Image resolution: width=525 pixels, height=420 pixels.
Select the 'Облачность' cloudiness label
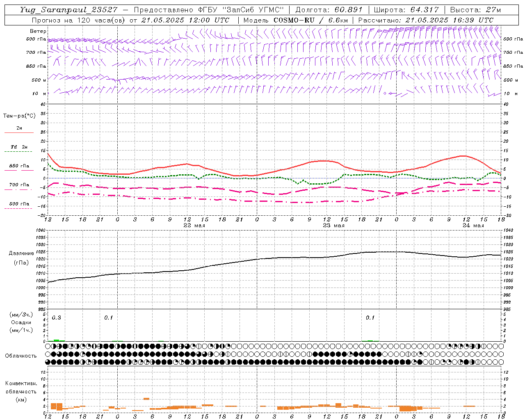click(21, 356)
